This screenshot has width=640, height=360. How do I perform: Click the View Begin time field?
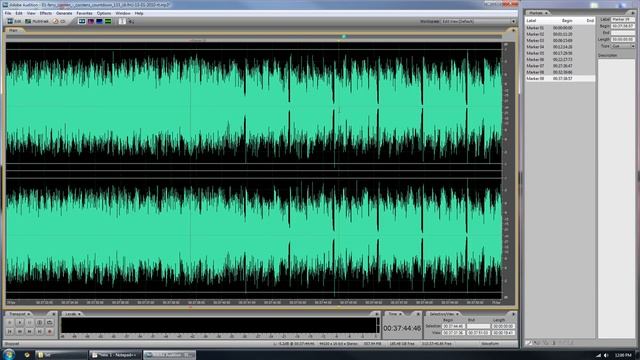(453, 333)
